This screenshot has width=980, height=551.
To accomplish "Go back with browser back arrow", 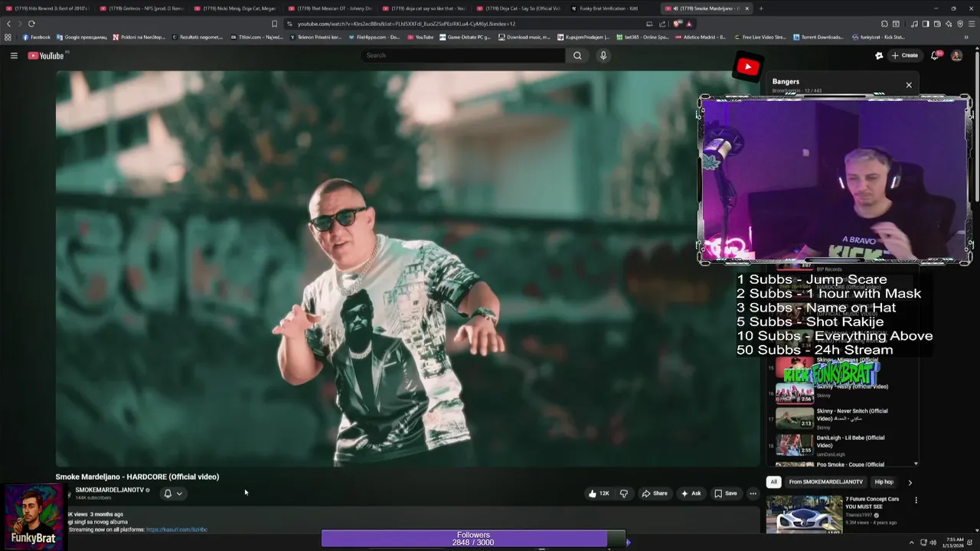I will pyautogui.click(x=9, y=24).
